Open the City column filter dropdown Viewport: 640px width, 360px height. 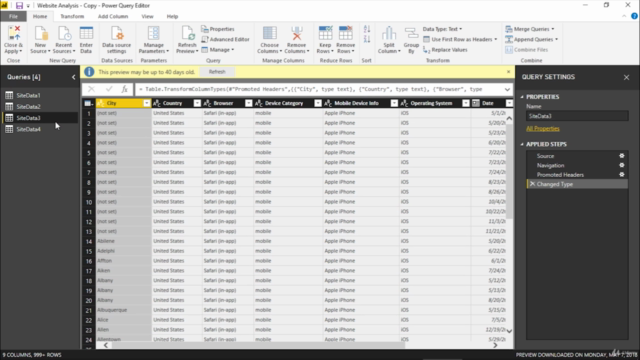[147, 103]
